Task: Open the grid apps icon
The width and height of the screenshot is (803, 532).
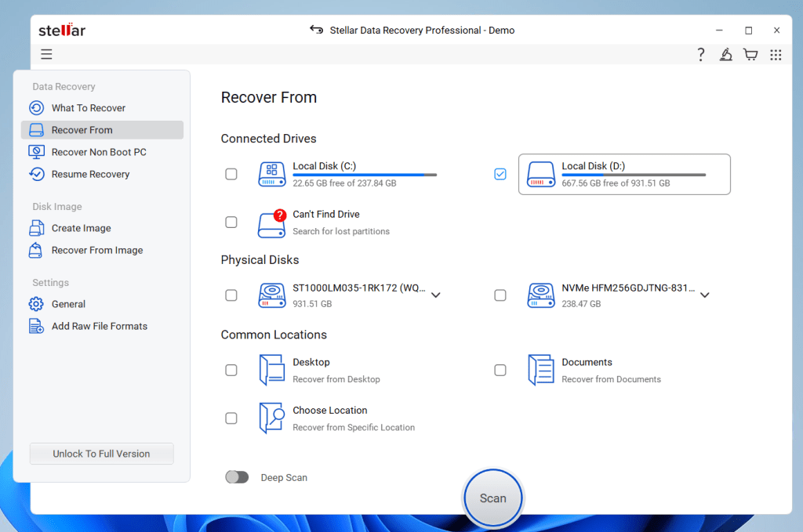Action: click(x=776, y=54)
